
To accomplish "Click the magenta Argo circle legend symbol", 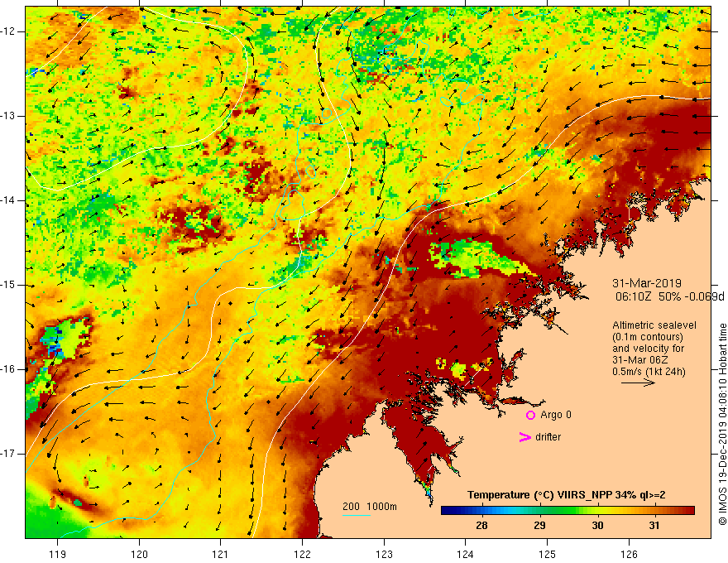I will pos(530,415).
